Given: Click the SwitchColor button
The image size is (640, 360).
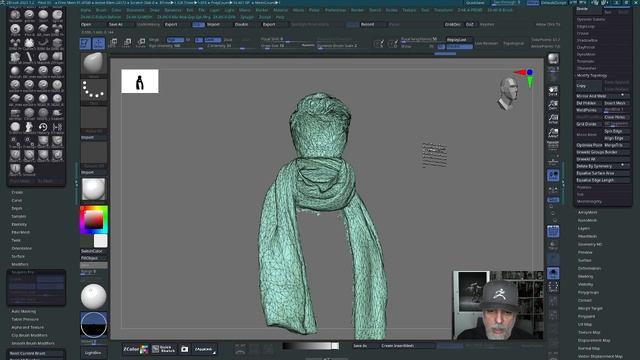Looking at the screenshot, I should 93,251.
